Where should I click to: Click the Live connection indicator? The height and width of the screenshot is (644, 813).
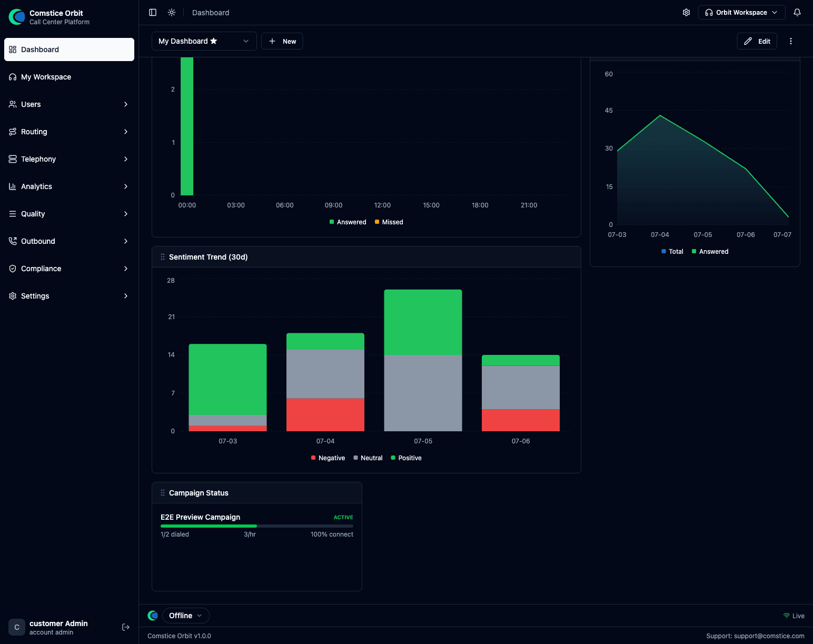(x=794, y=616)
